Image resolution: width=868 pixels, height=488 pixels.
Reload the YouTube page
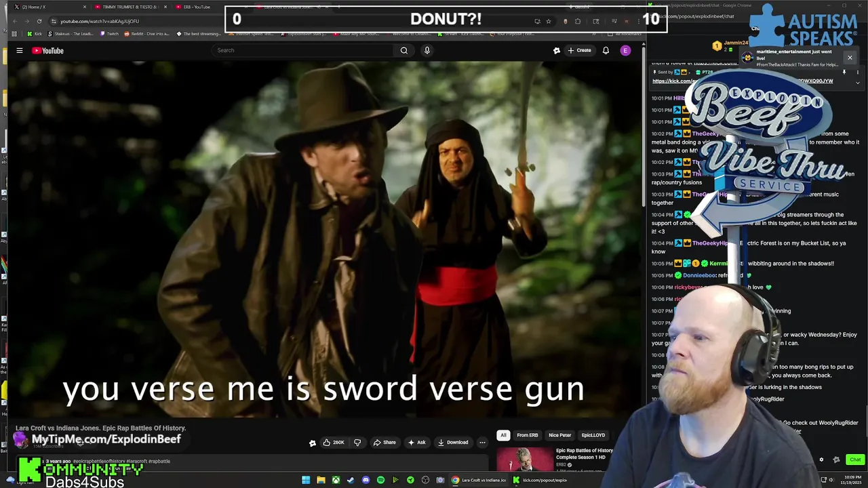(x=39, y=21)
